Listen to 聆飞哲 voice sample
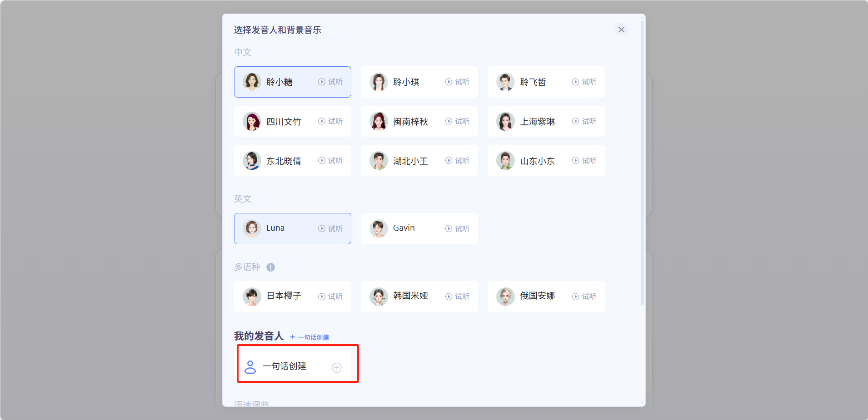The width and height of the screenshot is (868, 420). click(584, 82)
